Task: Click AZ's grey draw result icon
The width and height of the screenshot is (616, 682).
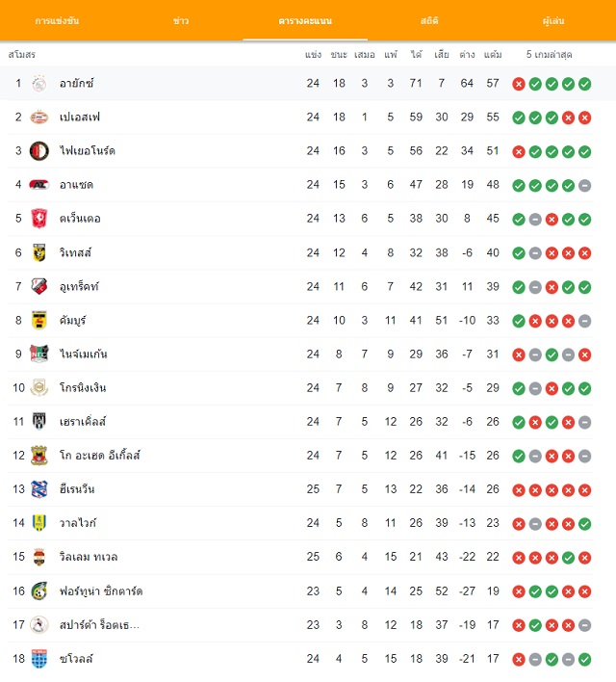Action: 584,185
